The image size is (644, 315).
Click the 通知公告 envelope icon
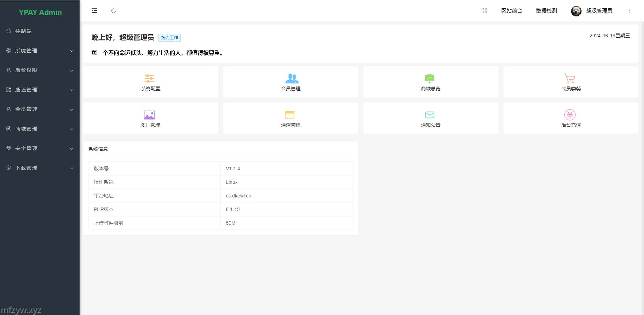430,115
